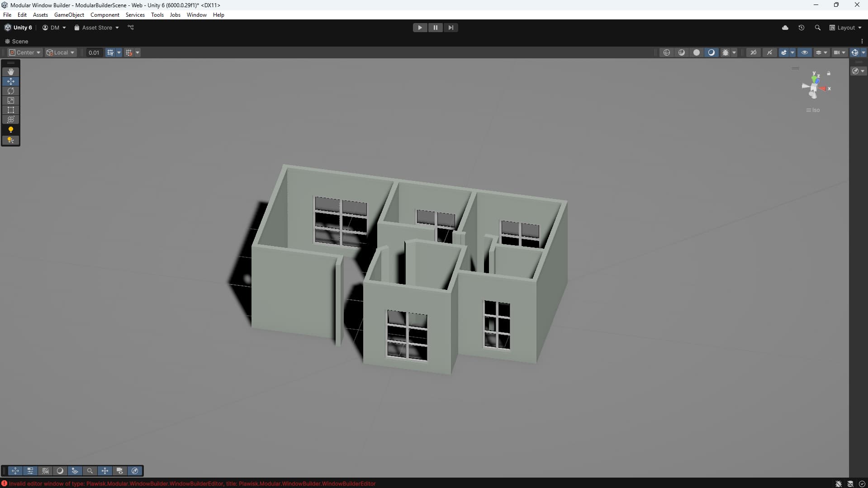Select the Rotate tool
The width and height of the screenshot is (868, 488).
10,91
